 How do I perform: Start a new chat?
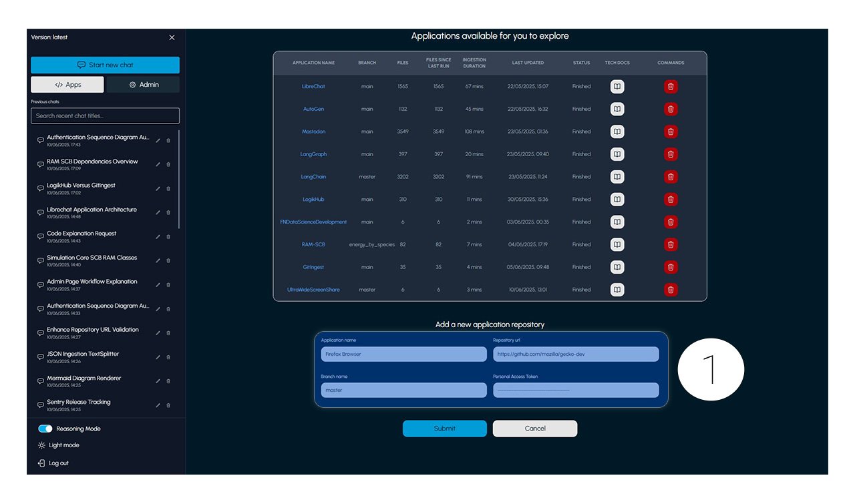point(105,65)
